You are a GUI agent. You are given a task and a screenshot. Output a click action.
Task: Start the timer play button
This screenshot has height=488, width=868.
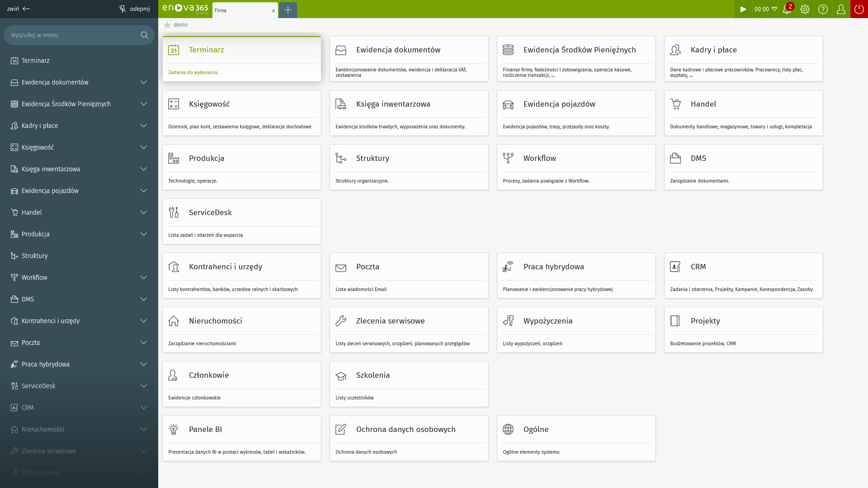(x=743, y=9)
